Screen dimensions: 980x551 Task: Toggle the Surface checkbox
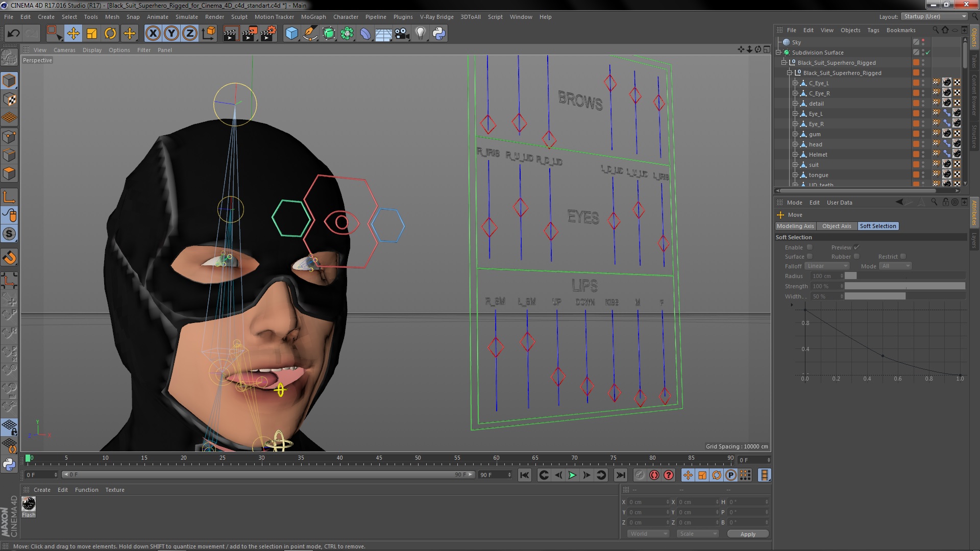pos(810,257)
